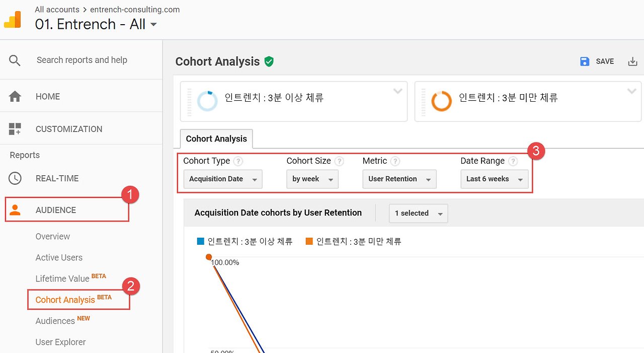This screenshot has width=644, height=353.
Task: Click the orange legend swatch for 3분 미만 체류
Action: (x=309, y=242)
